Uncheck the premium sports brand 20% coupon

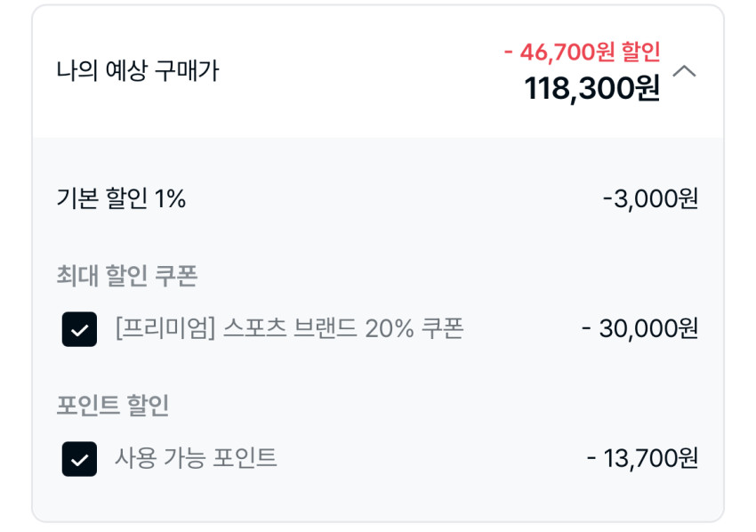[x=79, y=329]
